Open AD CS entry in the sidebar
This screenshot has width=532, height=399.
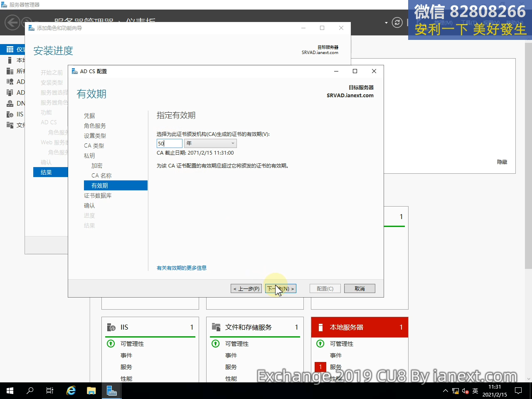click(x=16, y=82)
